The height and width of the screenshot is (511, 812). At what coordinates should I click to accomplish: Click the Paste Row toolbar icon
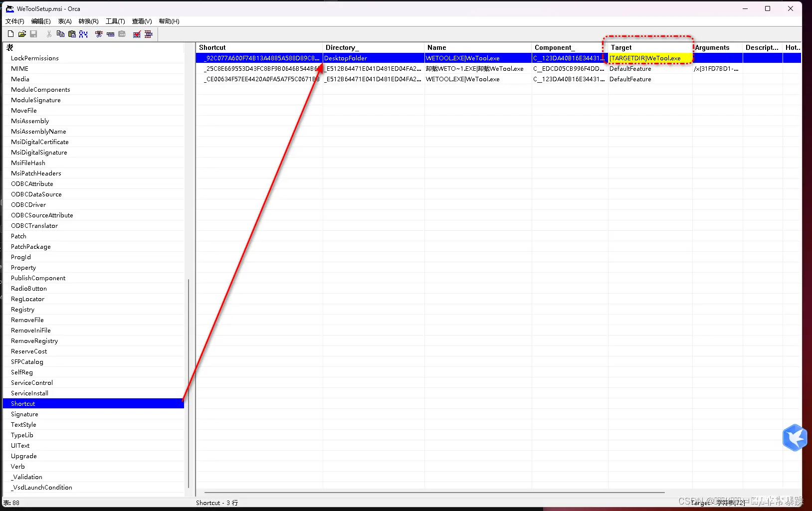[x=122, y=34]
